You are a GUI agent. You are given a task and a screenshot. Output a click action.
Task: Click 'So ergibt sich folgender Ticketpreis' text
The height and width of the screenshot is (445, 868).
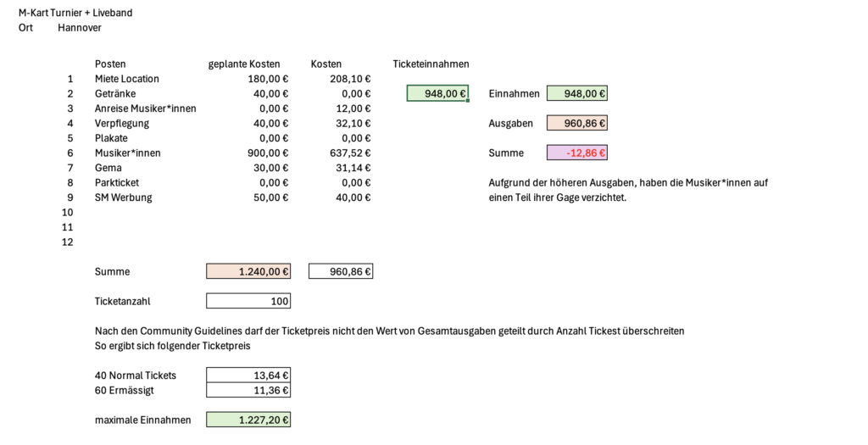[173, 346]
